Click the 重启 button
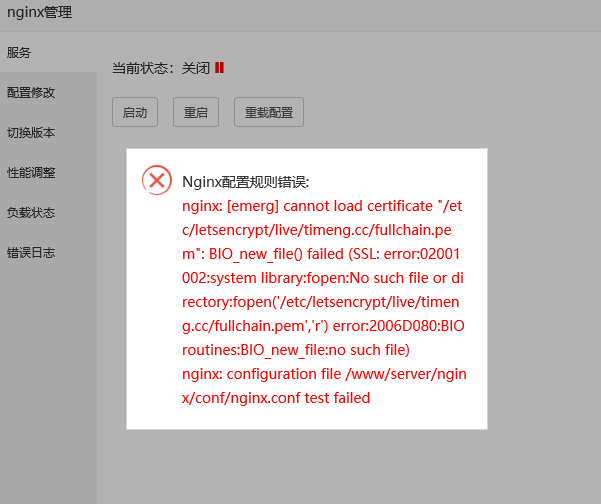The width and height of the screenshot is (601, 504). coord(196,112)
